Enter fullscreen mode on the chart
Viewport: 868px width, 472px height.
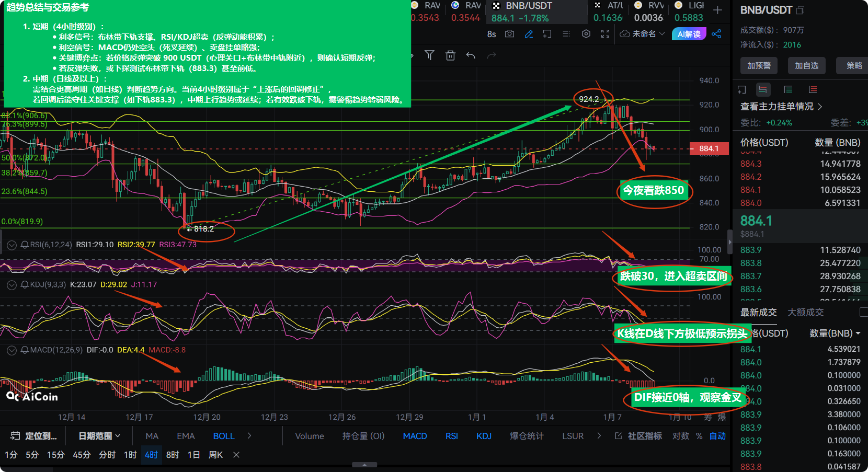tap(605, 33)
